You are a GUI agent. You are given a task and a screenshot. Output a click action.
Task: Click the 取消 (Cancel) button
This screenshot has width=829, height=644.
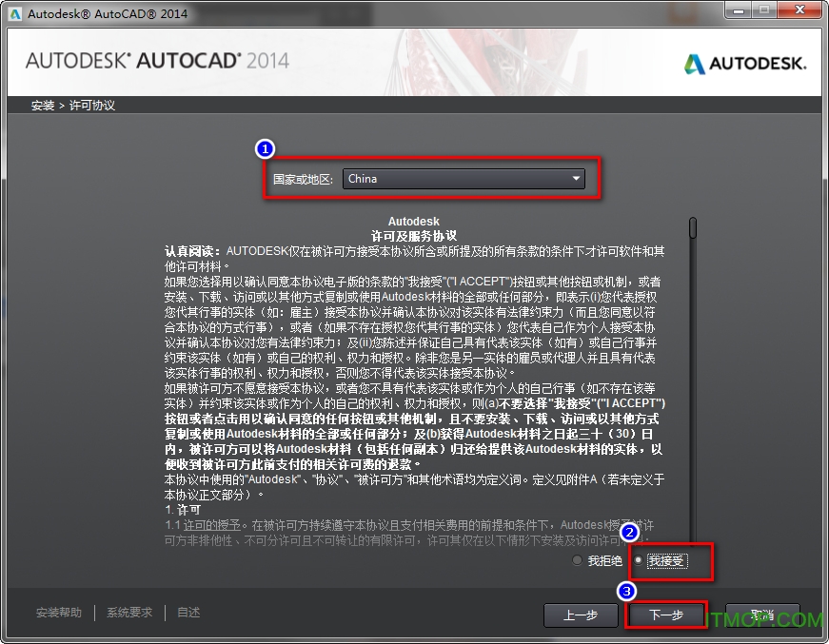coord(761,615)
